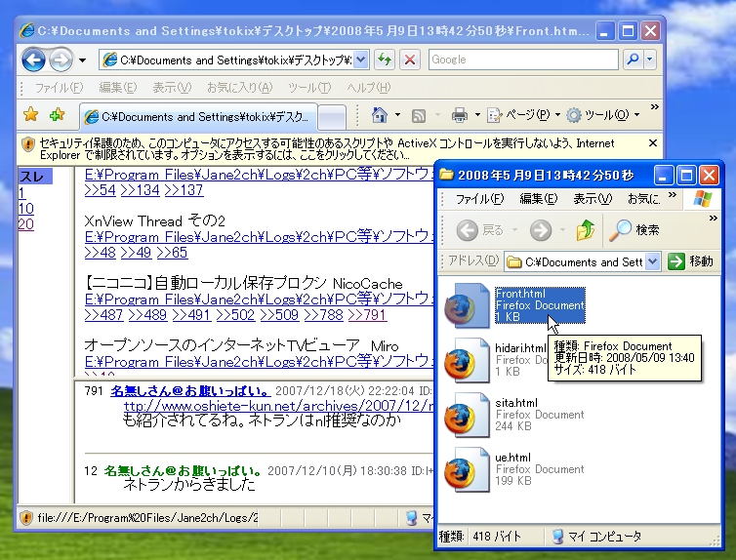This screenshot has width=736, height=560.
Task: Run search with the magnifier icon in IE
Action: 633,60
